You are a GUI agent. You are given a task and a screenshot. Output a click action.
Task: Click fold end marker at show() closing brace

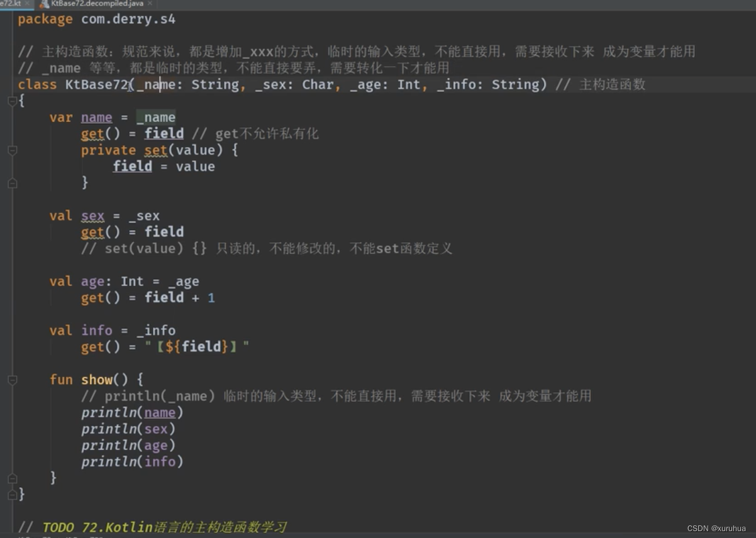(13, 478)
